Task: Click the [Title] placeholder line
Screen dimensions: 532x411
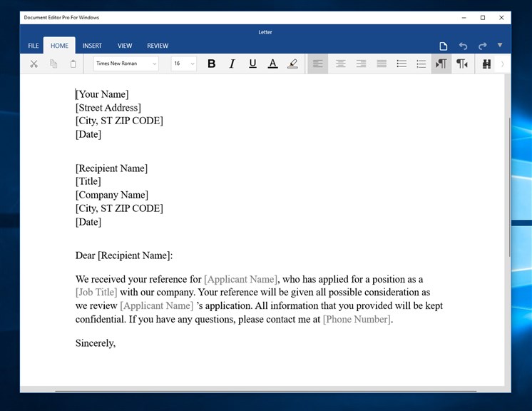Action: coord(88,181)
